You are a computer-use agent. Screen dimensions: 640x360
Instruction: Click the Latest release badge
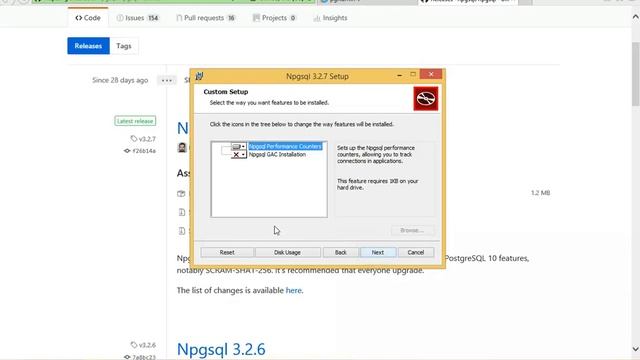point(135,121)
